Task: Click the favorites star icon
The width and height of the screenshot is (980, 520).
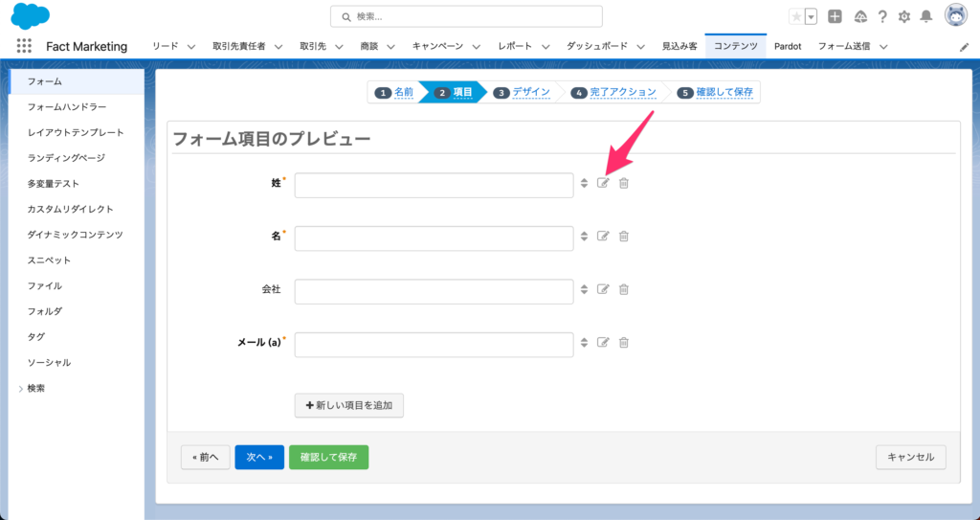Action: [x=796, y=17]
